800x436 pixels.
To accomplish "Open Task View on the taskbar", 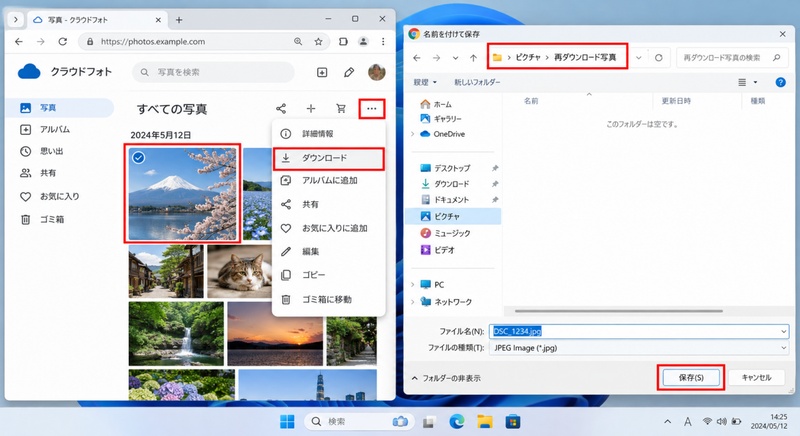I will coord(429,422).
